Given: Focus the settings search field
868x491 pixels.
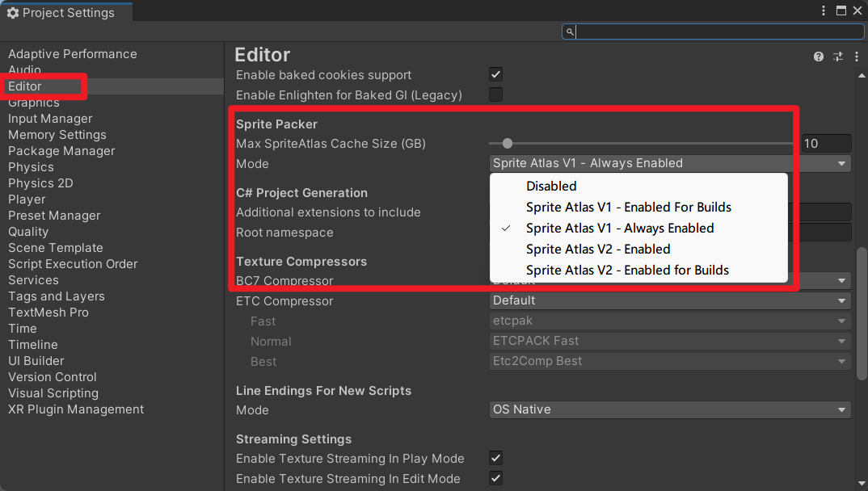Looking at the screenshot, I should [713, 31].
